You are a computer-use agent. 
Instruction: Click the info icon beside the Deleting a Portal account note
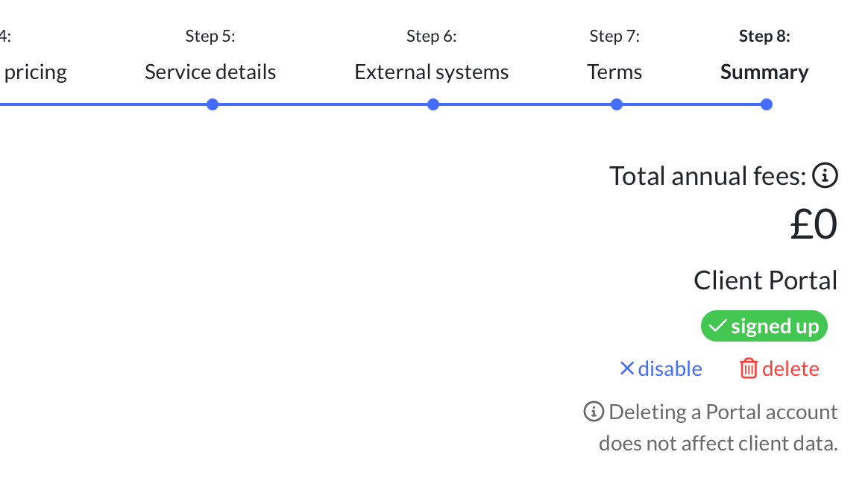click(x=594, y=412)
